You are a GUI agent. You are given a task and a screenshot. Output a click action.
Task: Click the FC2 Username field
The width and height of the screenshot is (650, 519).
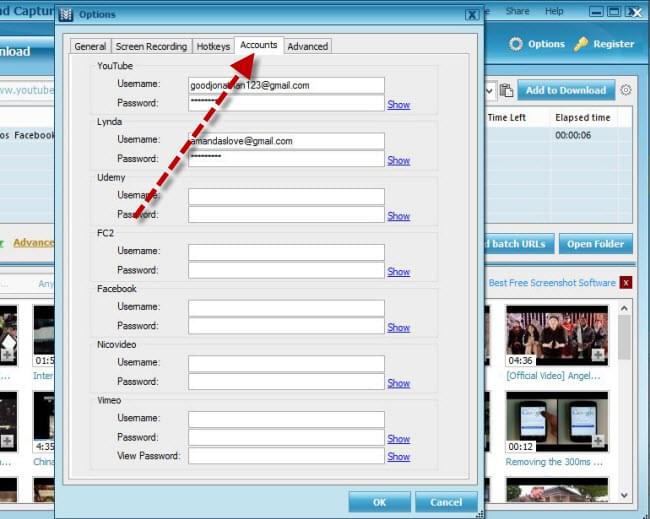pyautogui.click(x=286, y=252)
